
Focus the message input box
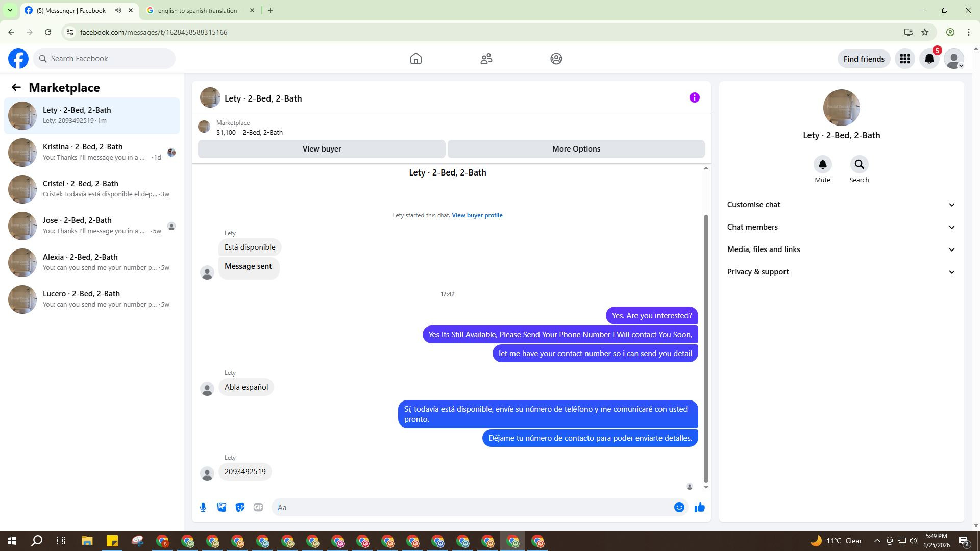(472, 507)
